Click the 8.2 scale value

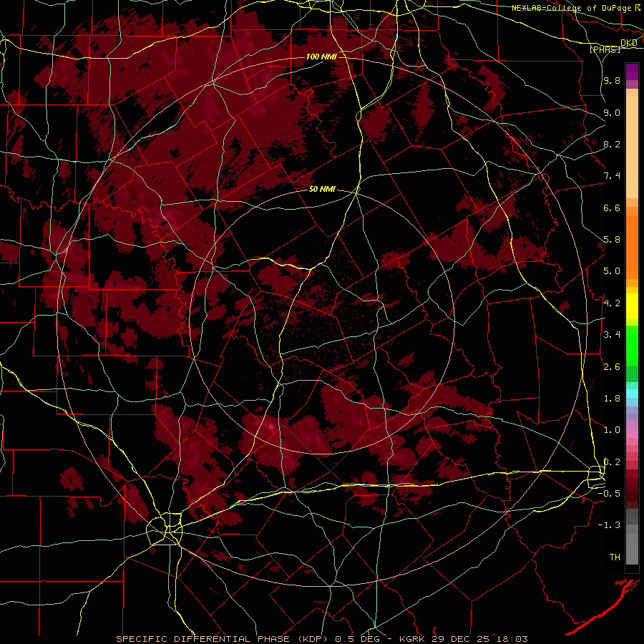tap(612, 144)
